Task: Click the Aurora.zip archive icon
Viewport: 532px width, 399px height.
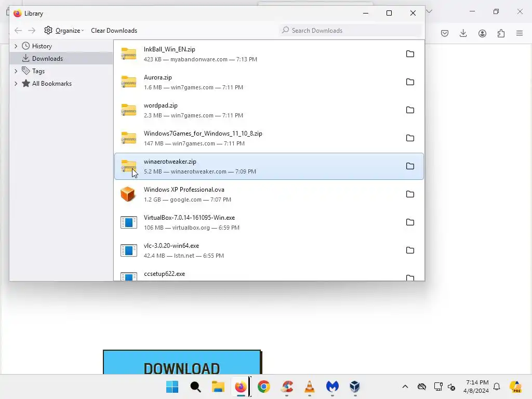Action: coord(129,82)
